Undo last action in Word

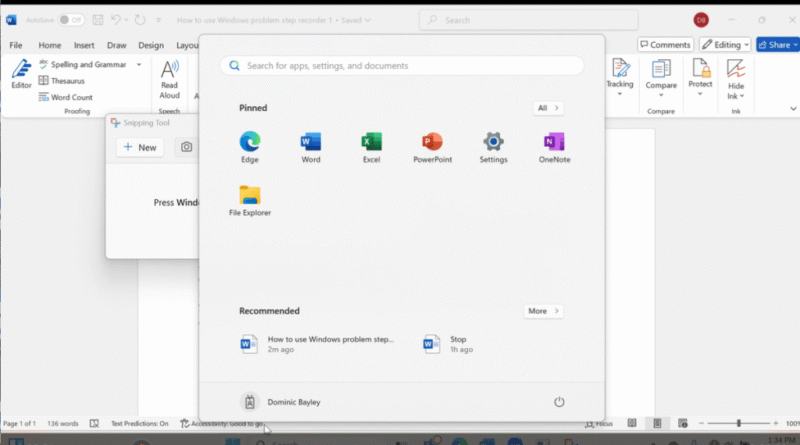point(116,20)
